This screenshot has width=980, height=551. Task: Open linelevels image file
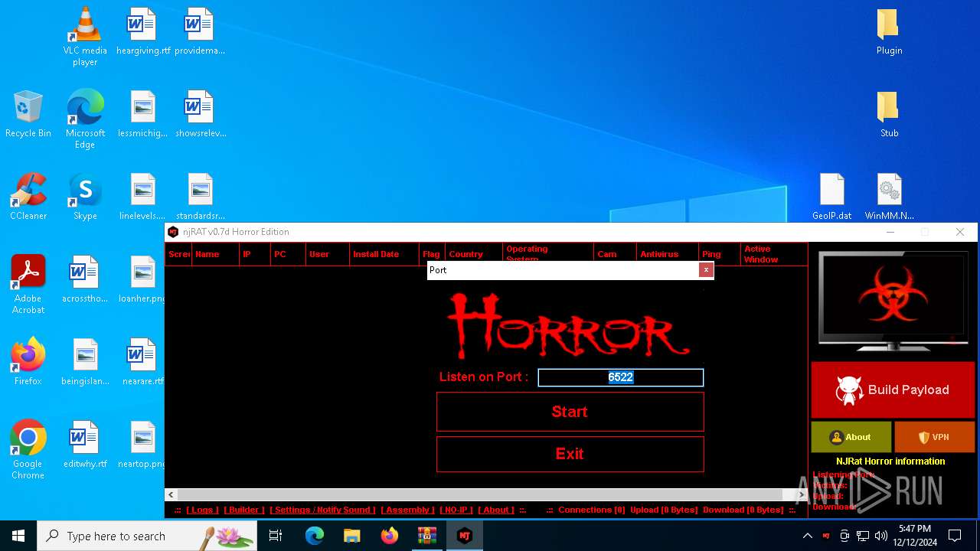[x=143, y=197]
